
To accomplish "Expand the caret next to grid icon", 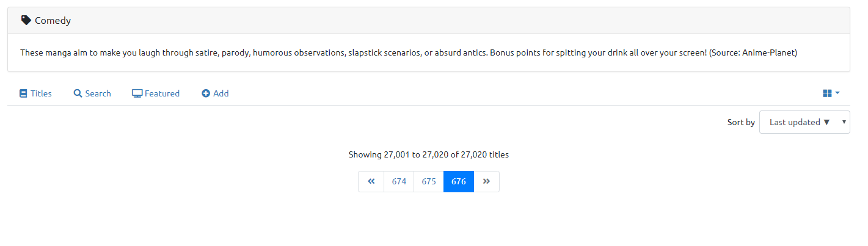I will [837, 93].
